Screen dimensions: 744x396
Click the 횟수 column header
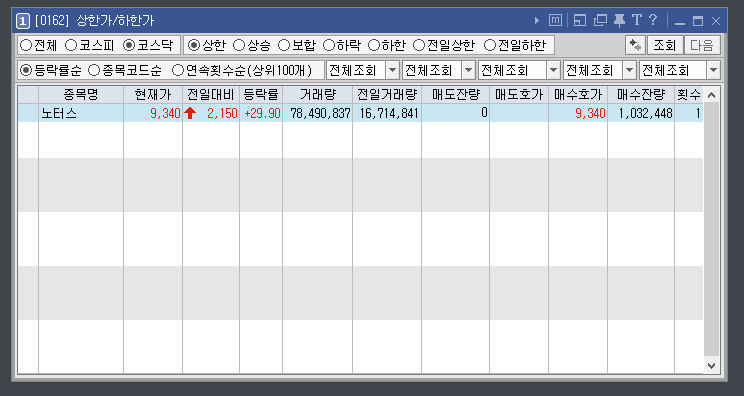689,95
